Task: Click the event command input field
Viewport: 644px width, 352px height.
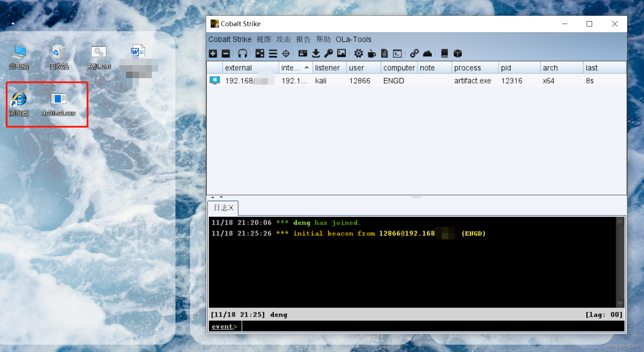Action: 433,327
